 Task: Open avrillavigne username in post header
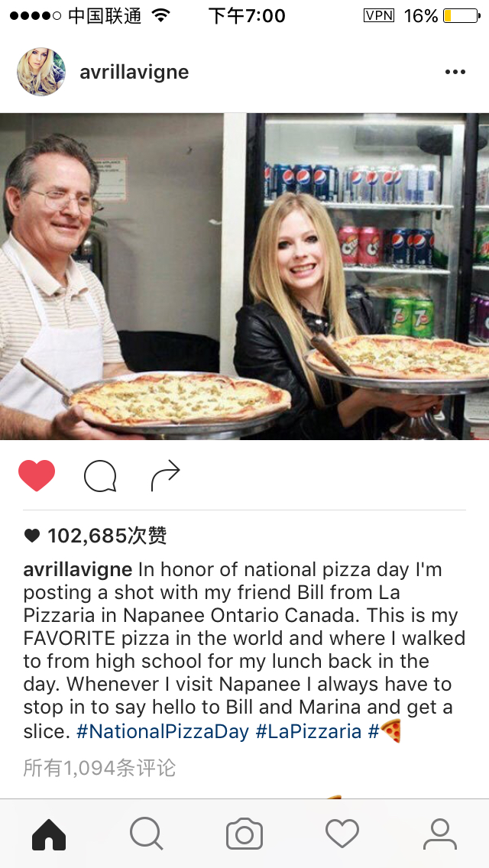point(134,72)
